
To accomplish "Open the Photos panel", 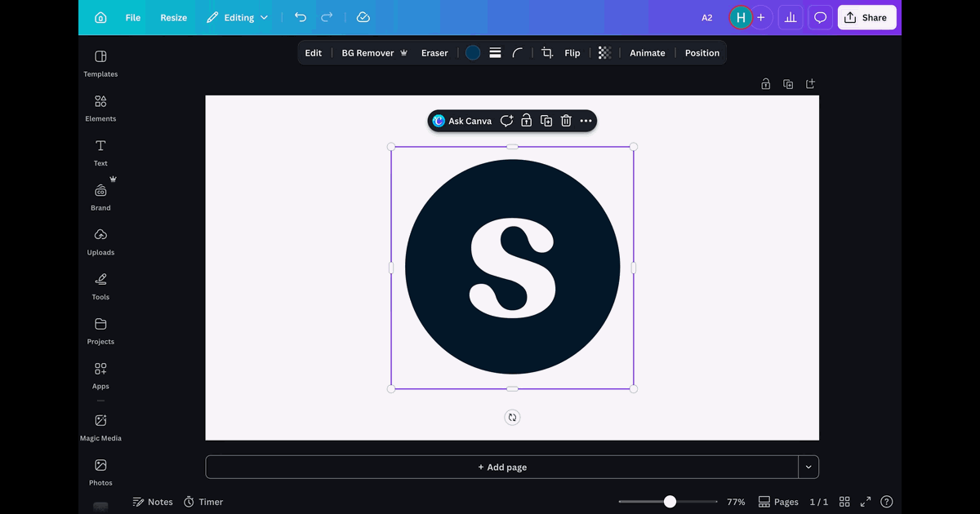I will [x=100, y=472].
